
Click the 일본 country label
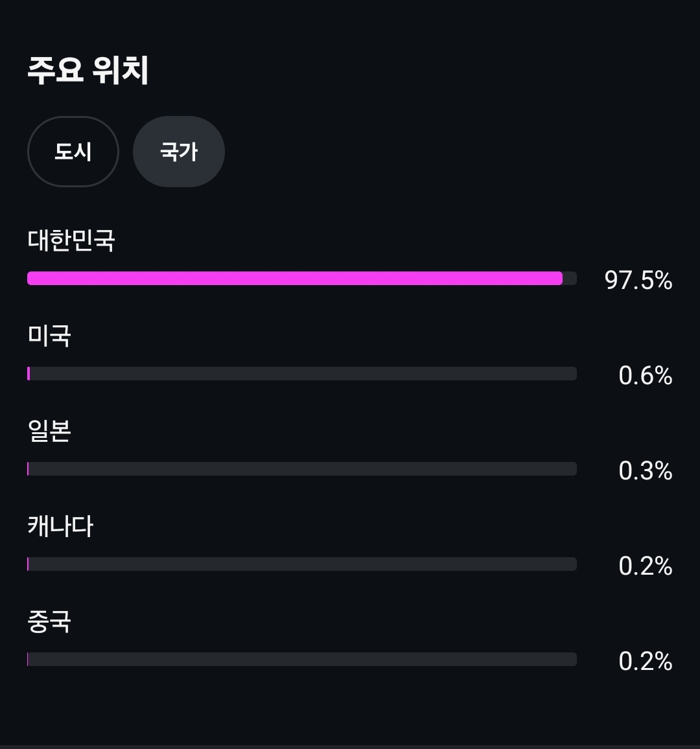coord(49,431)
